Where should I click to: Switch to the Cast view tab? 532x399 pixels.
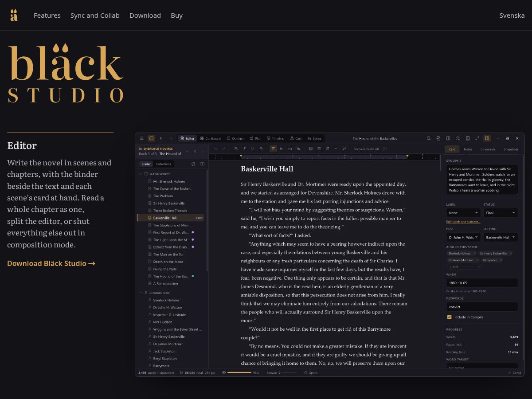tap(296, 138)
